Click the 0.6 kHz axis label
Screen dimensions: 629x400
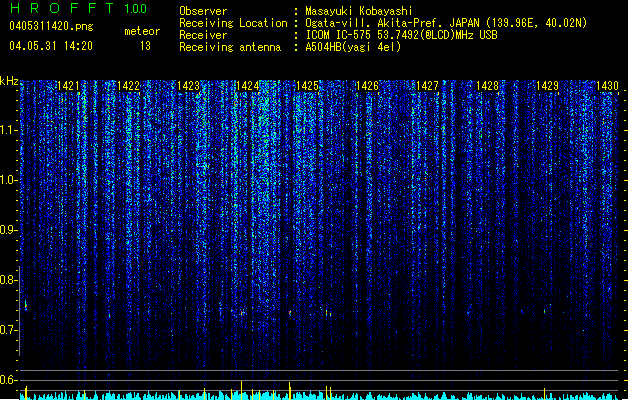8,380
